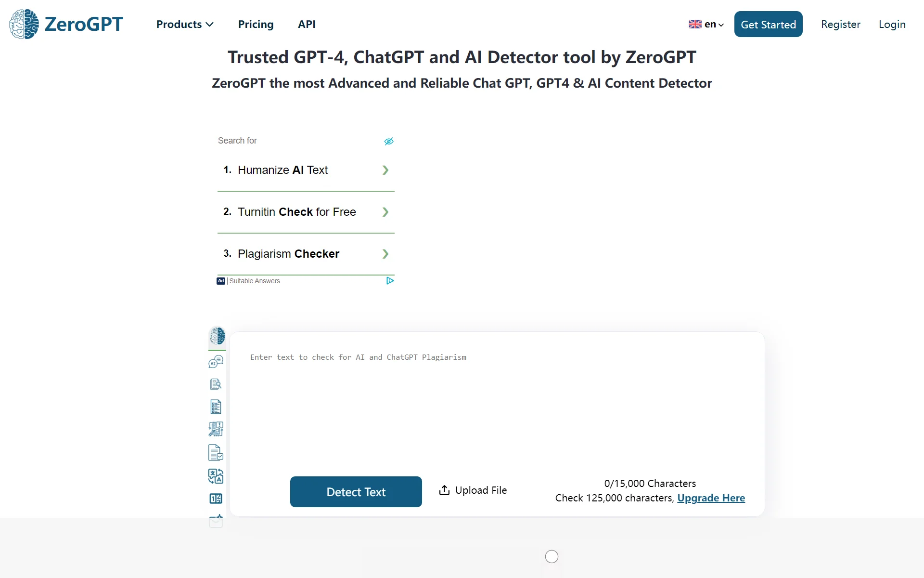Open the summarizer checklist document icon
Screen dimensions: 924x578
pyautogui.click(x=216, y=407)
